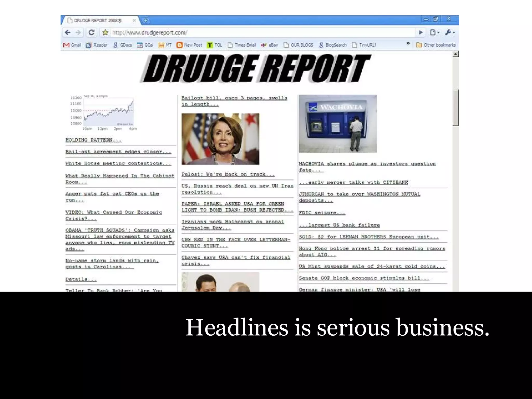Viewport: 532px width, 399px height.
Task: Click the Go arrow beside the address bar
Action: pyautogui.click(x=421, y=32)
